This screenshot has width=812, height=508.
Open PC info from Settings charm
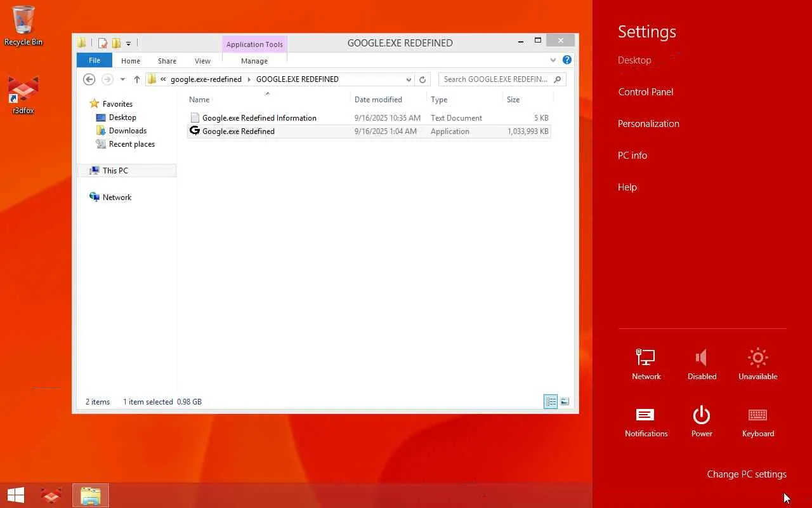(632, 156)
